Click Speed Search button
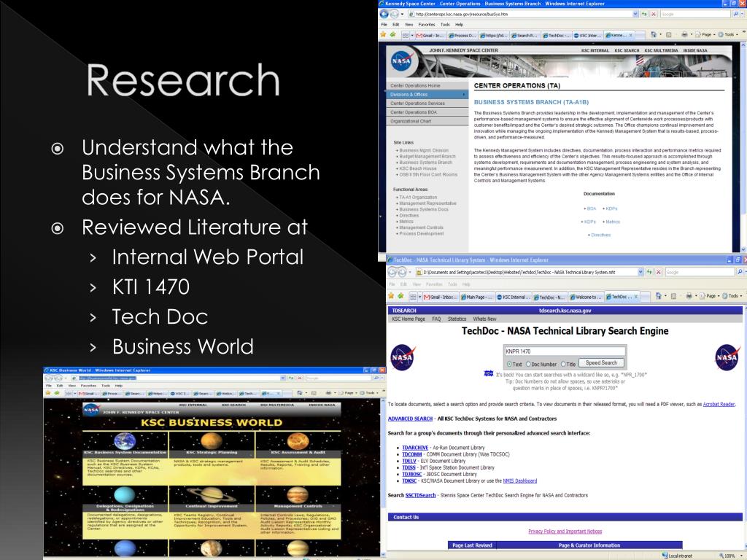Screen dimensions: 747x560 (601, 363)
